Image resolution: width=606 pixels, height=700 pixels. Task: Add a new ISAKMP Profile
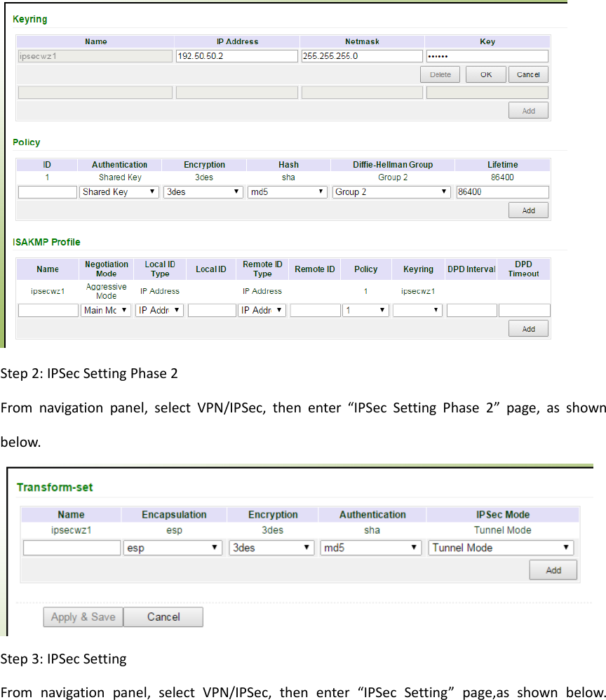point(528,328)
